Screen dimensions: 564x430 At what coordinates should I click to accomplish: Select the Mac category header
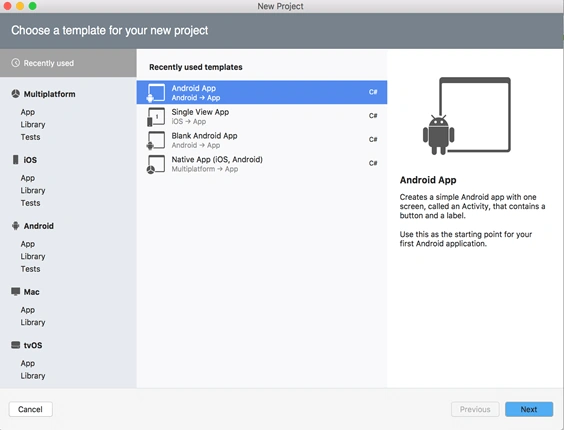(x=32, y=292)
